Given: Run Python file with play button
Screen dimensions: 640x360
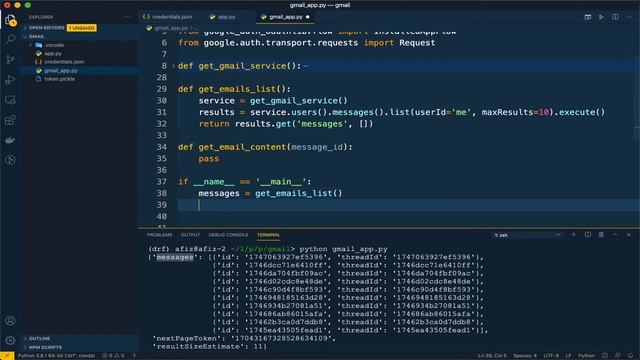Looking at the screenshot, I should (601, 17).
